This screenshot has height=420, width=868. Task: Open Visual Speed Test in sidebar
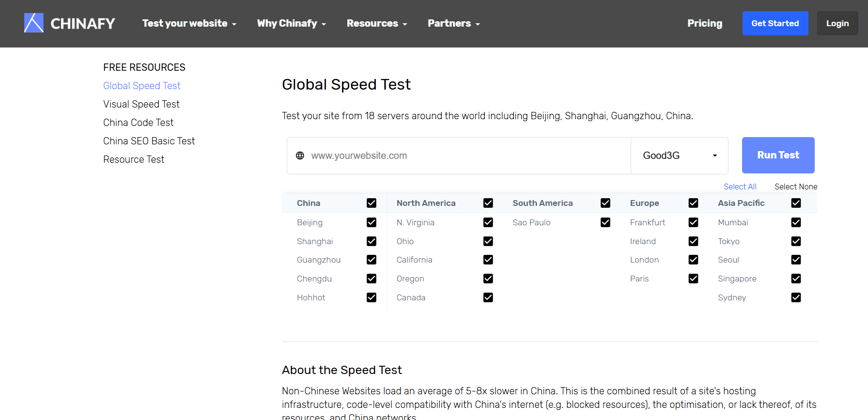pos(141,104)
